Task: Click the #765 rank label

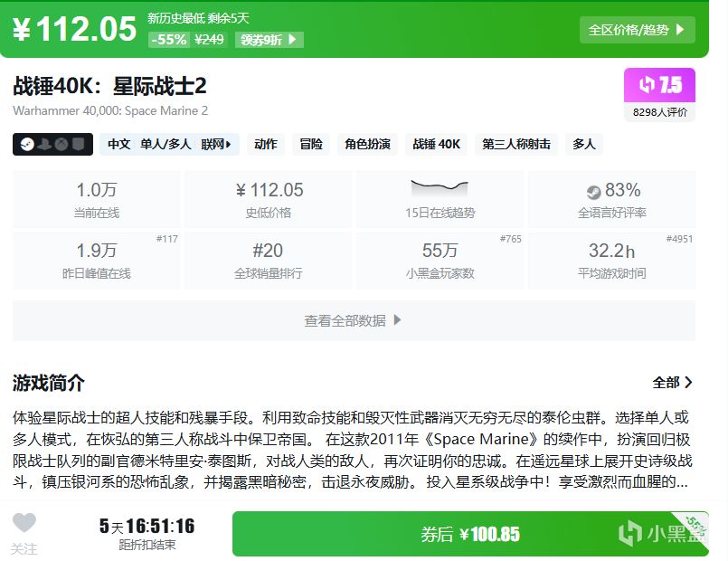Action: point(510,239)
